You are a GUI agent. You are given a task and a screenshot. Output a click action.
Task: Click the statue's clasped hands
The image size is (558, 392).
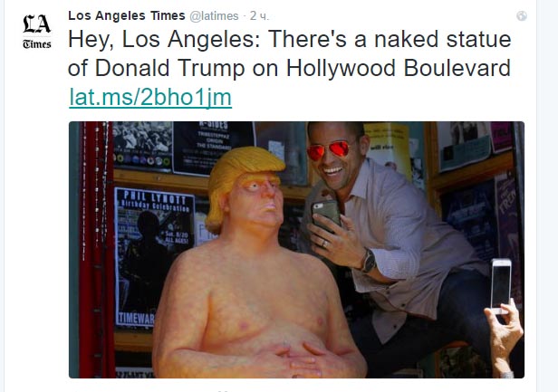303,361
